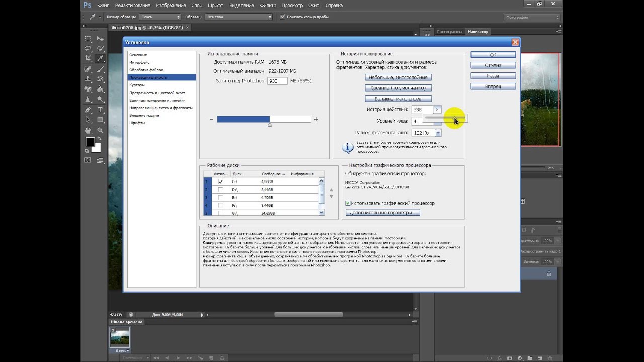Disable the 'Использовать графический процессор' checkbox

[348, 203]
